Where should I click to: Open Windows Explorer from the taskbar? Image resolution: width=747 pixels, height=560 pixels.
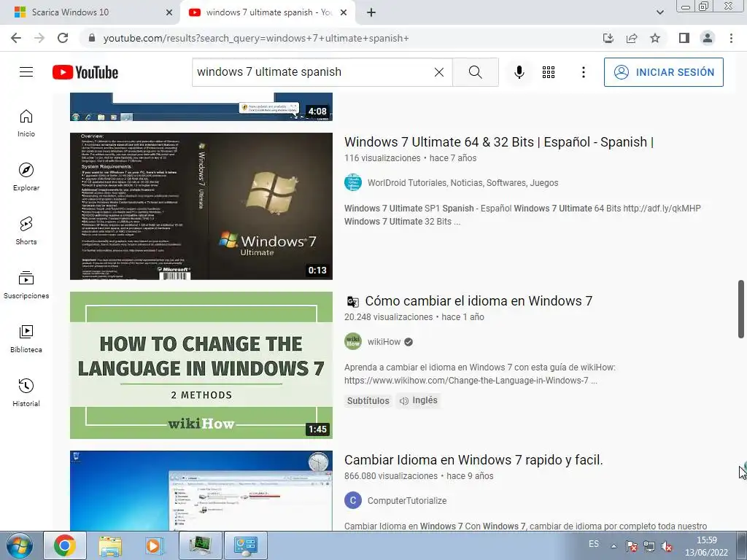point(110,545)
